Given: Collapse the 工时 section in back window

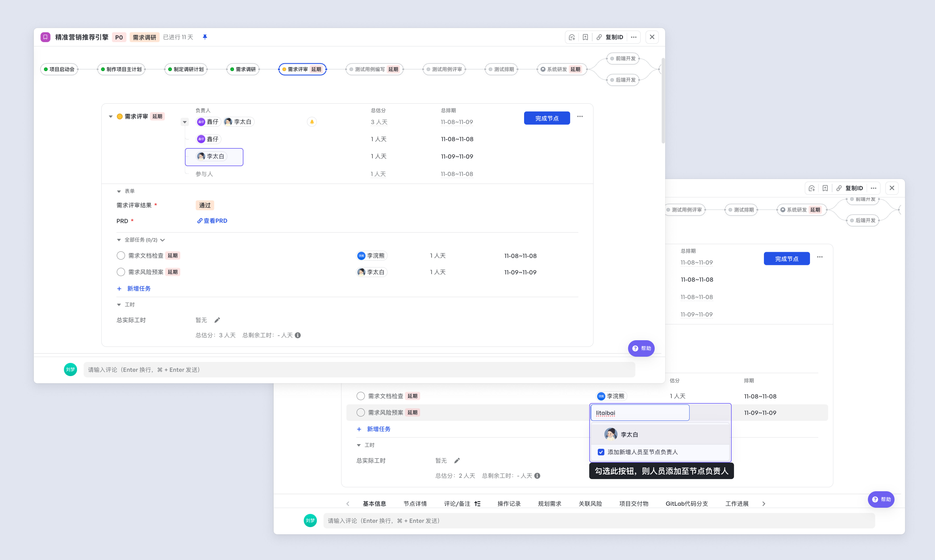Looking at the screenshot, I should tap(359, 445).
